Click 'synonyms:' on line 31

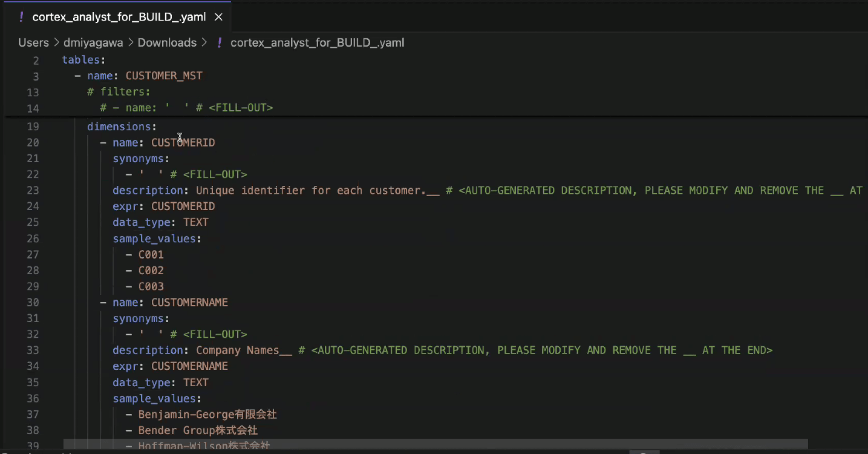coord(141,318)
